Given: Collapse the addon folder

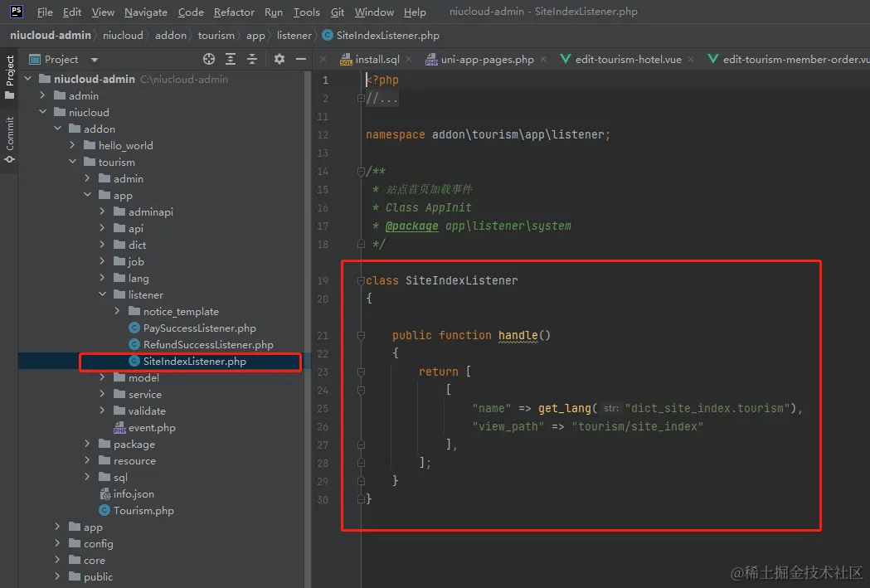Looking at the screenshot, I should coord(58,129).
